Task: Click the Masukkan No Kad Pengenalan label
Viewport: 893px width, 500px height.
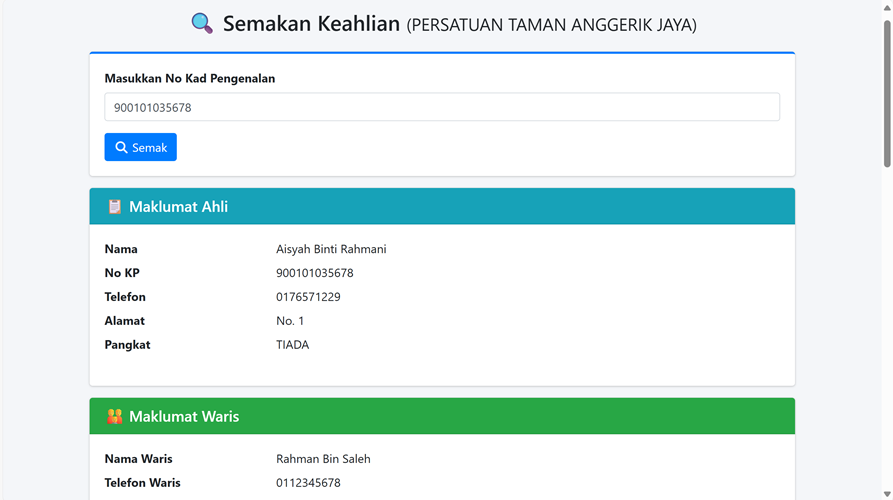Action: pyautogui.click(x=190, y=79)
